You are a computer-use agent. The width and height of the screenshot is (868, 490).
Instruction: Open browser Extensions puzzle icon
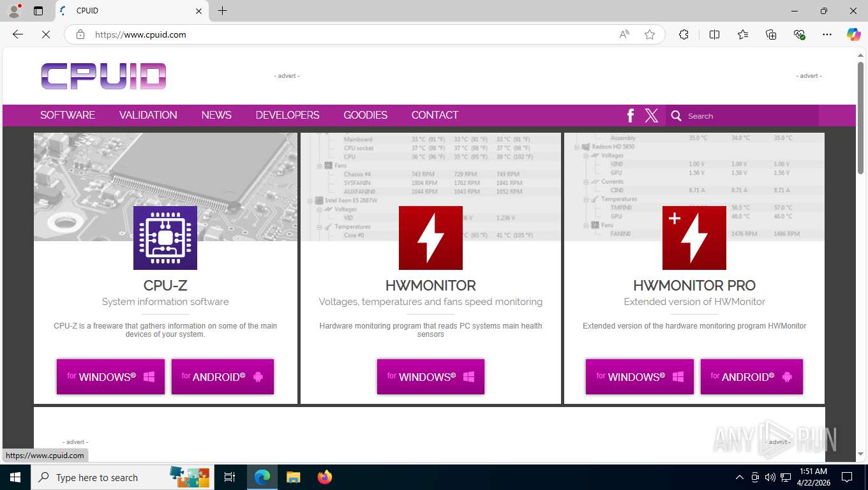pos(684,34)
